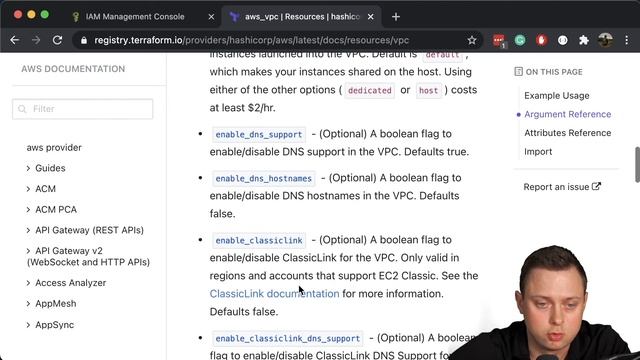
Task: Click the enable_dns_support argument name
Action: tap(259, 134)
